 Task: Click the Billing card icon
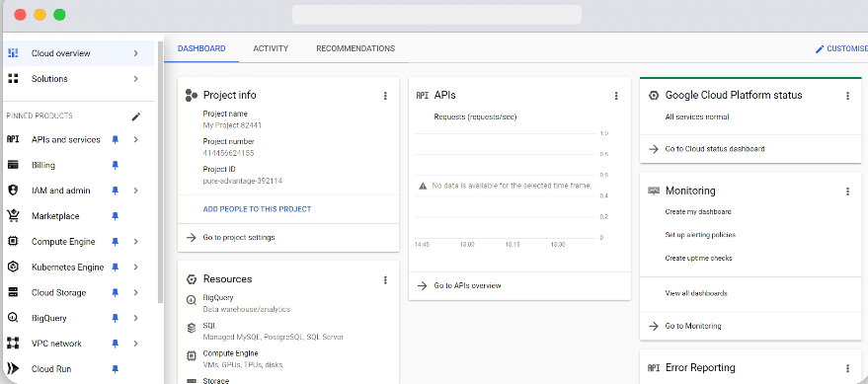point(13,165)
